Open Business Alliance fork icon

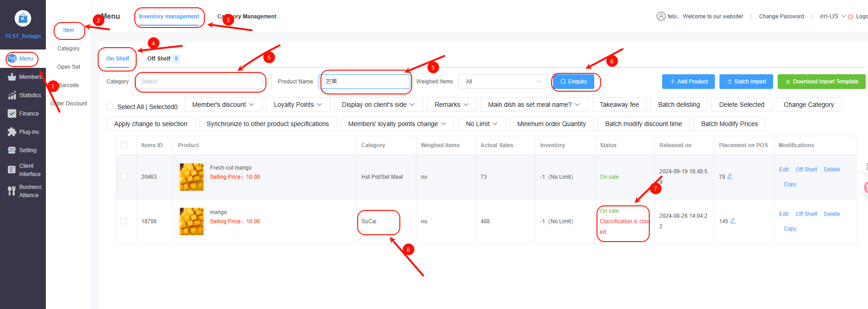[12, 191]
